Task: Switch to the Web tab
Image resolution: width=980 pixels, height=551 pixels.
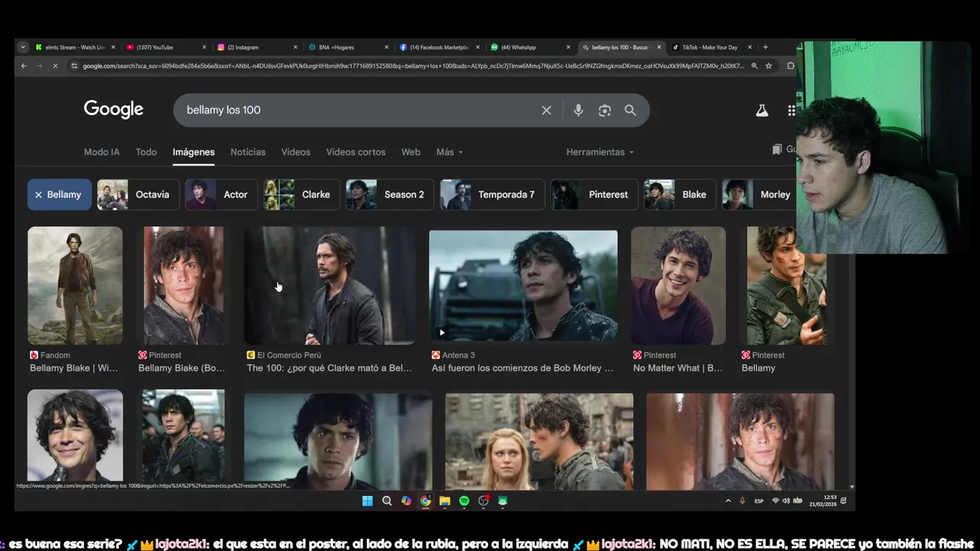Action: [x=411, y=152]
